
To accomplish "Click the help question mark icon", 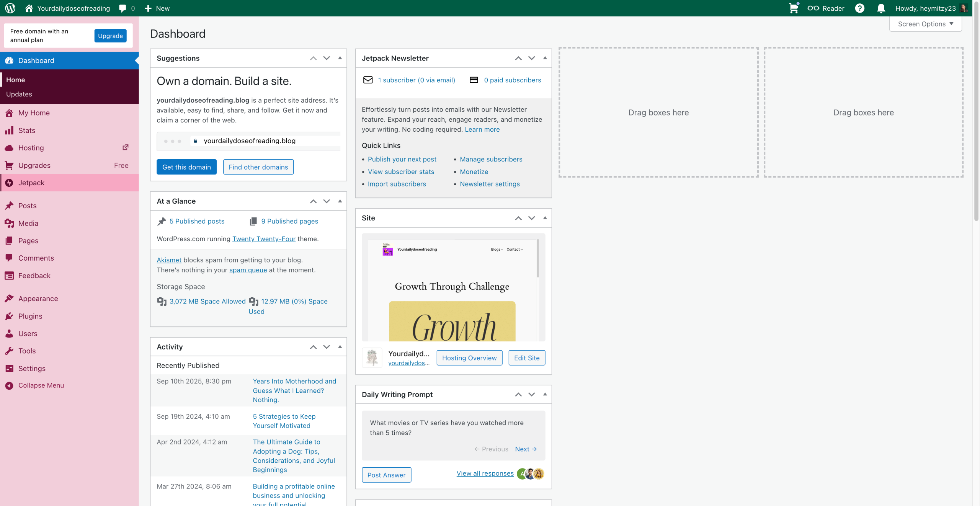I will (x=859, y=8).
